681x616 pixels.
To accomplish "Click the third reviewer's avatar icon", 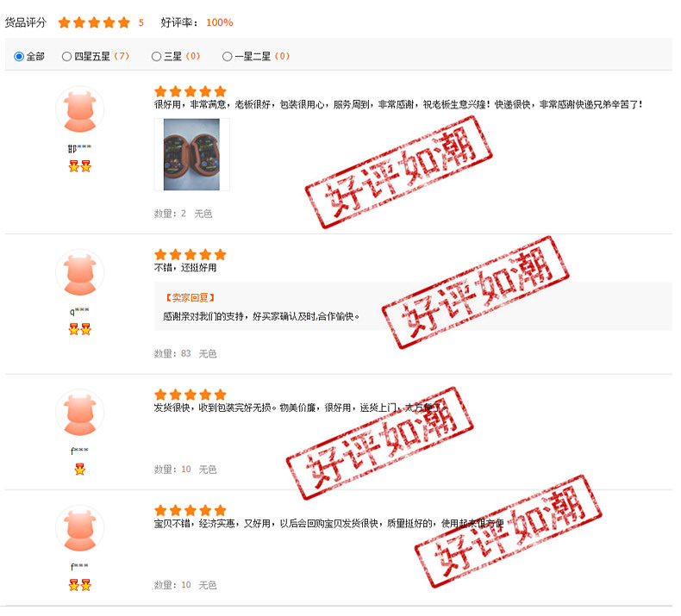I will [80, 414].
